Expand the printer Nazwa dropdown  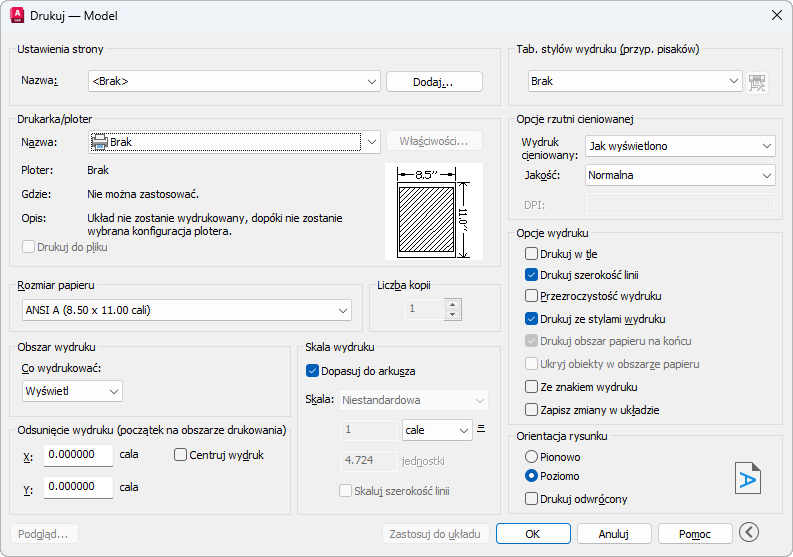click(372, 142)
